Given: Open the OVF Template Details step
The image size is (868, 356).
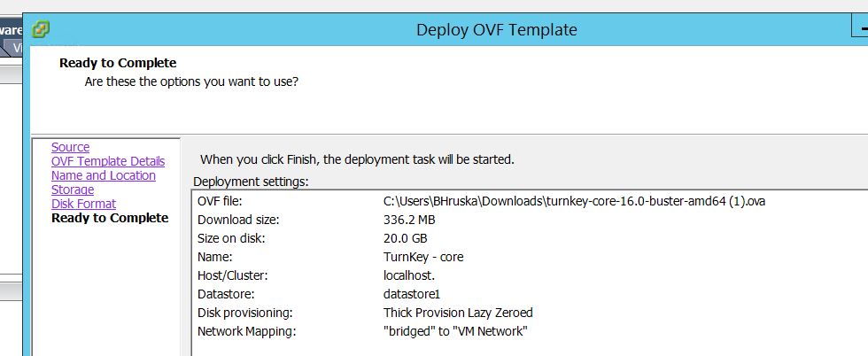Looking at the screenshot, I should click(x=108, y=161).
